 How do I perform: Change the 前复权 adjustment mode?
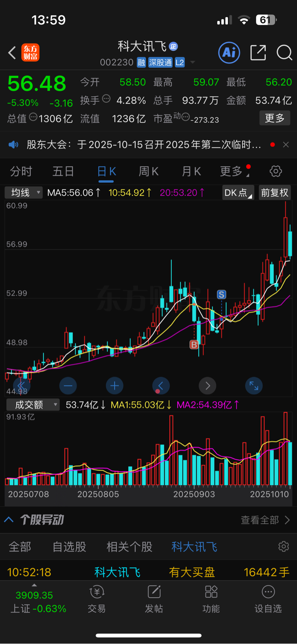tap(275, 192)
